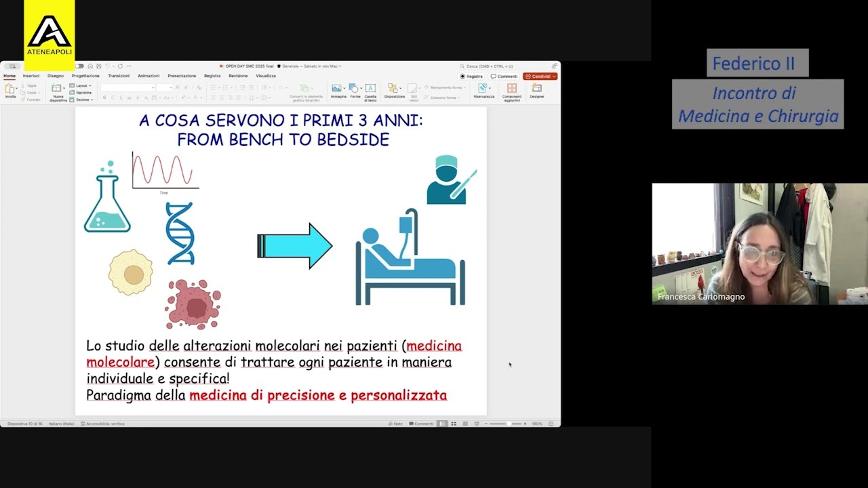Click the Formato painter button
The width and height of the screenshot is (868, 488).
[x=31, y=100]
